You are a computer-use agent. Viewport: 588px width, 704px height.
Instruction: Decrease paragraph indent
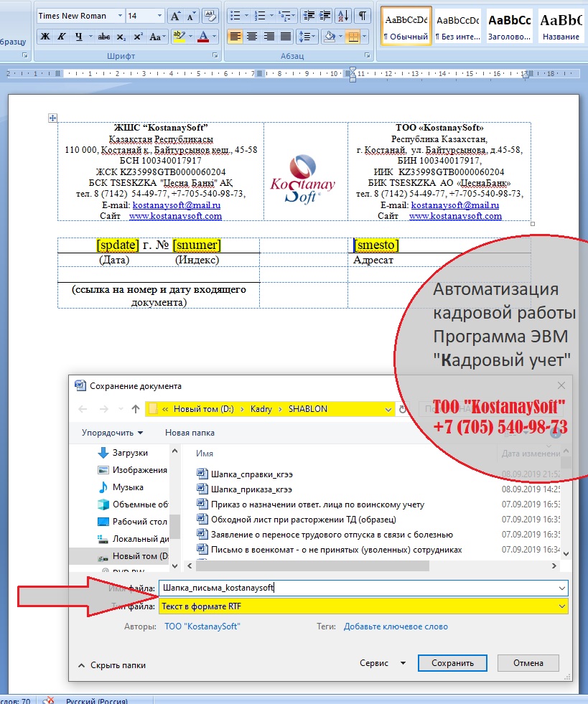[309, 17]
